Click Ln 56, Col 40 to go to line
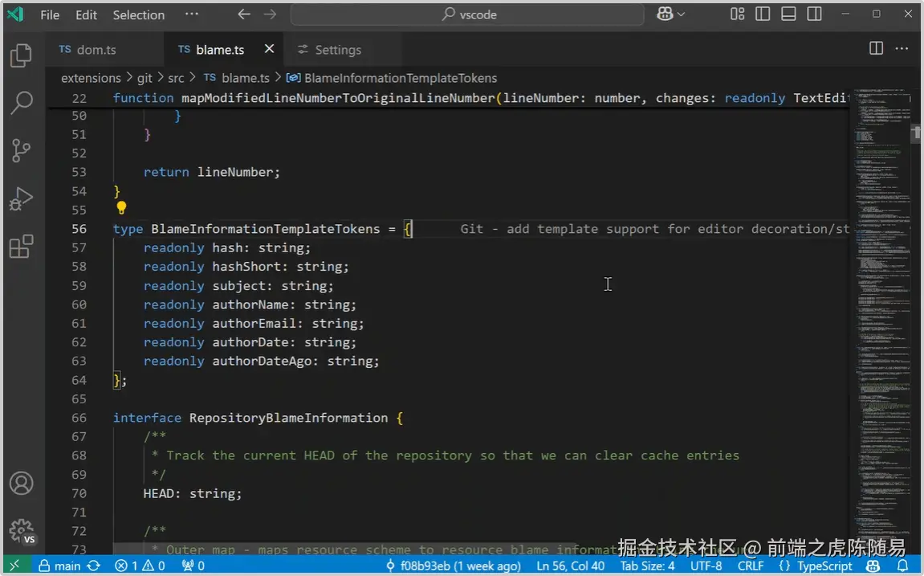Viewport: 924px width, 576px height. 571,566
